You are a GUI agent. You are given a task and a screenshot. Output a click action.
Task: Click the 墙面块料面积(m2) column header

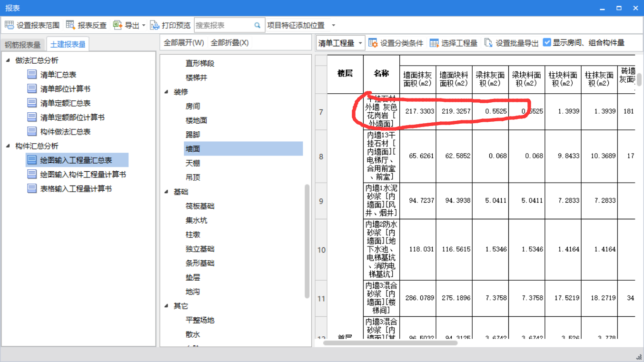click(454, 79)
